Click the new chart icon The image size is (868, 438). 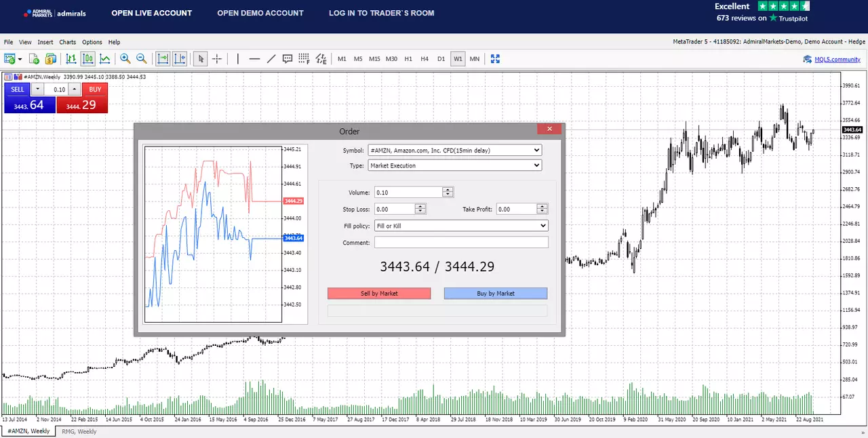(11, 59)
